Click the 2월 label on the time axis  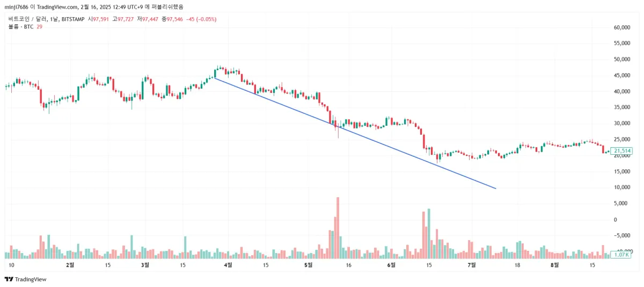pos(70,265)
